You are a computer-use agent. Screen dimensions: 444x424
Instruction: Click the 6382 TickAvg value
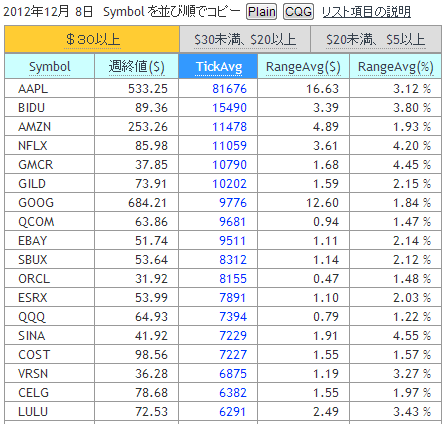click(233, 393)
